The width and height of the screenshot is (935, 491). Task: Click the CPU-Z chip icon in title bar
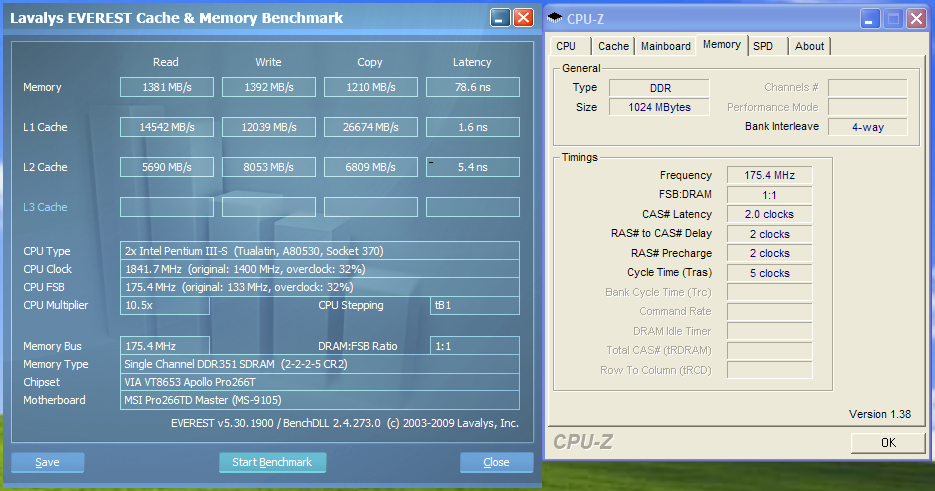pos(555,18)
